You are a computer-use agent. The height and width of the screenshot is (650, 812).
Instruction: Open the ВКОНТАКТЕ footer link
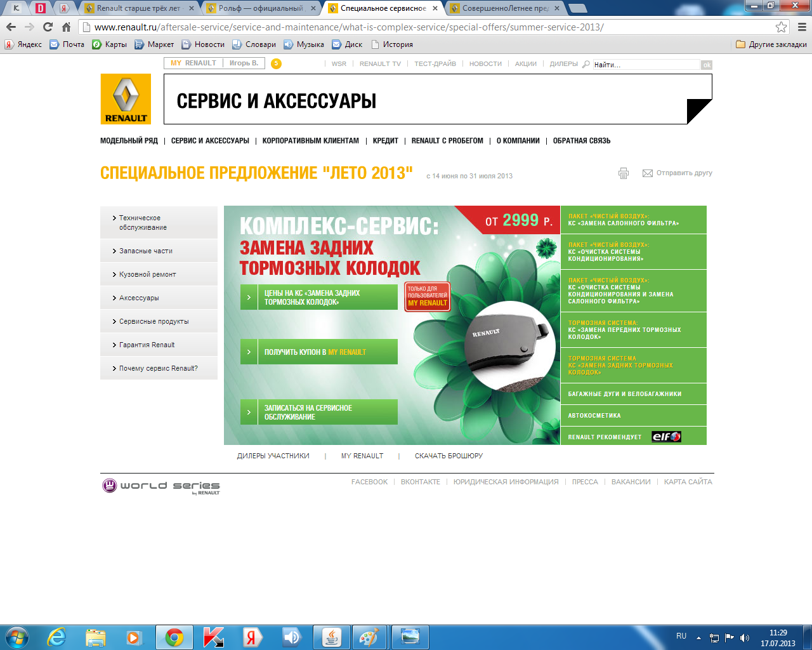pyautogui.click(x=421, y=482)
